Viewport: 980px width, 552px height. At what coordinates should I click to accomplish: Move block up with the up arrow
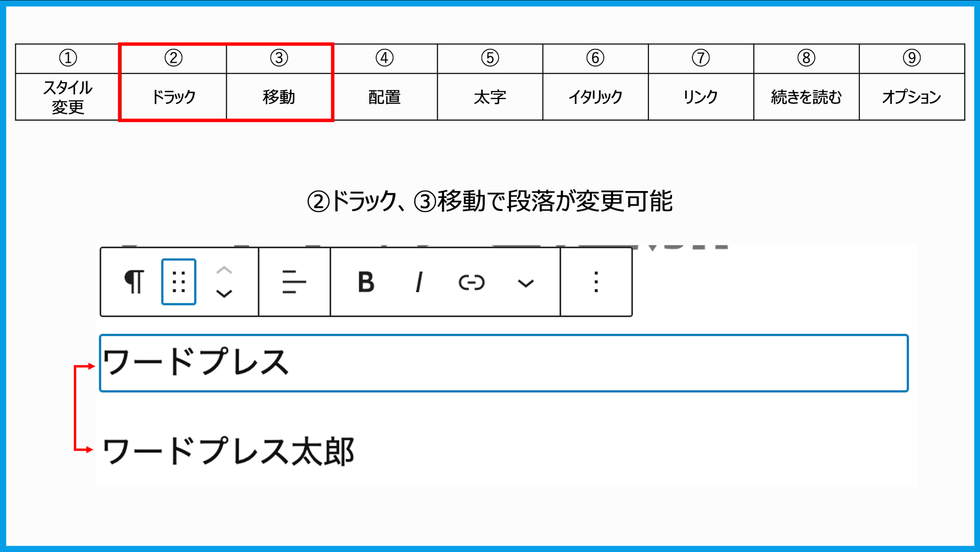224,270
